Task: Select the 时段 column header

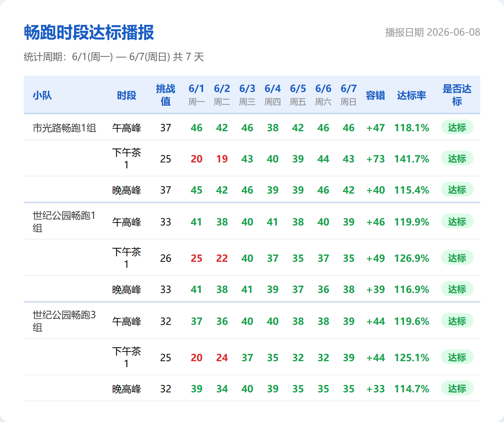Action: click(x=127, y=95)
